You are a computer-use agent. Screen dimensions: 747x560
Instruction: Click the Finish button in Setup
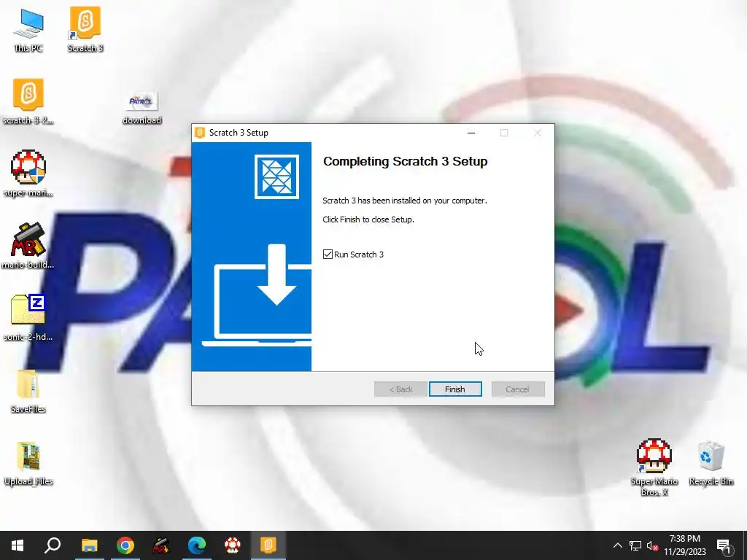pos(455,389)
